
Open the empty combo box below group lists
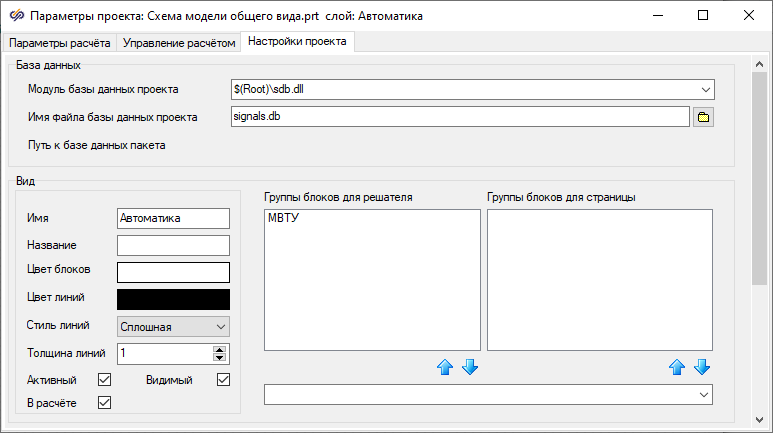[x=704, y=396]
